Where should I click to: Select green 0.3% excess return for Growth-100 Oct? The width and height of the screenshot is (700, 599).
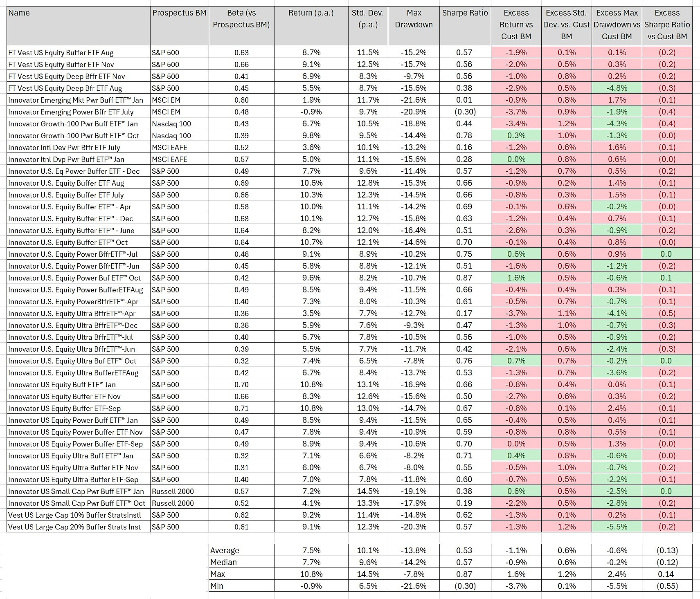click(516, 135)
